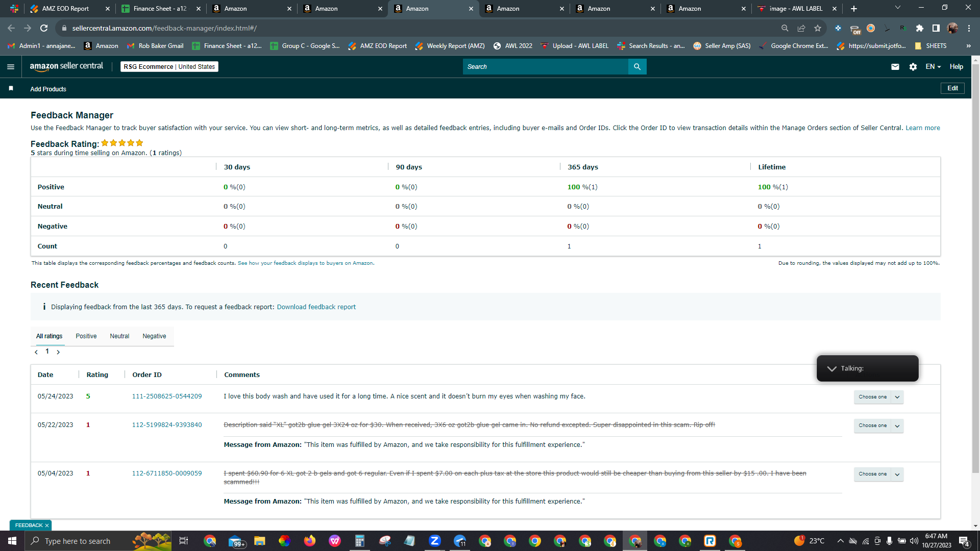Screen dimensions: 980x551
Task: Click See how your feedback displays link
Action: (x=306, y=263)
